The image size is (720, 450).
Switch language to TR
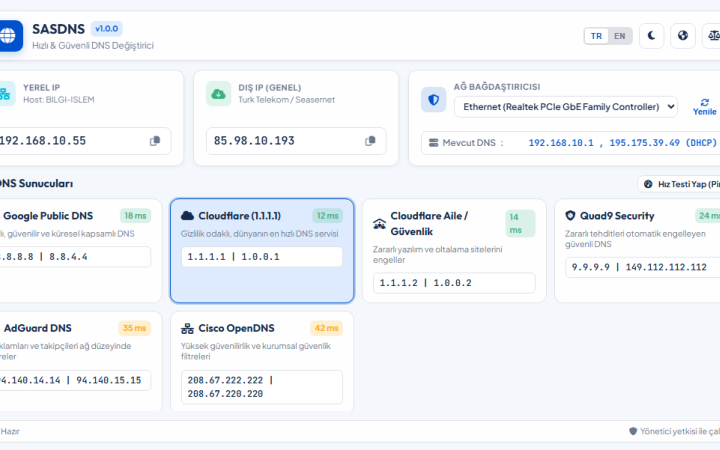596,36
